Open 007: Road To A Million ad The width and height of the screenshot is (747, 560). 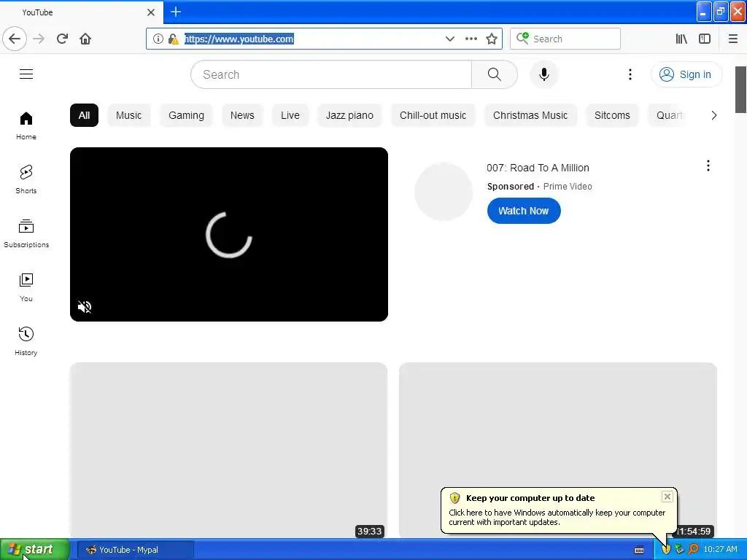538,168
